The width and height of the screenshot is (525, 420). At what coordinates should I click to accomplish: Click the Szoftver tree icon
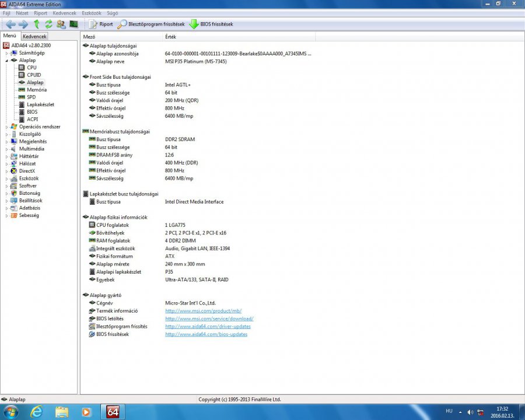(x=14, y=186)
